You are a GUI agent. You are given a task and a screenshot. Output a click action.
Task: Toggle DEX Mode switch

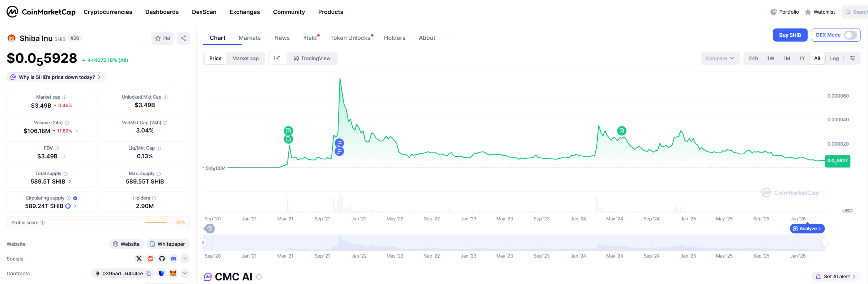coord(850,35)
